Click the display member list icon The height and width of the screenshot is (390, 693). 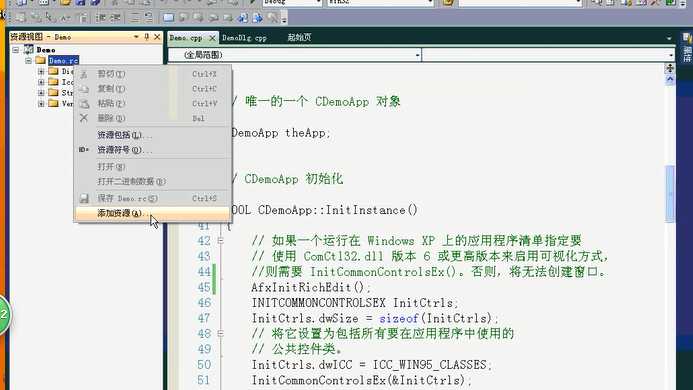(x=21, y=18)
